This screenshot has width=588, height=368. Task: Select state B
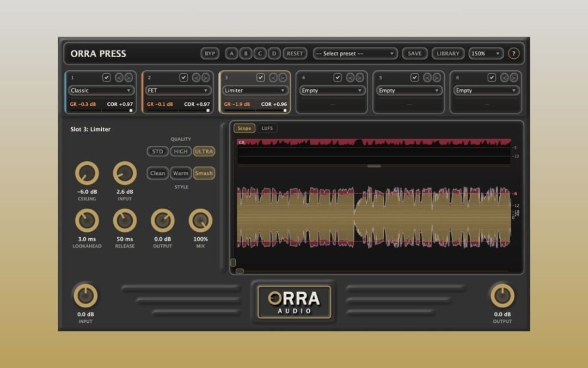tap(246, 53)
